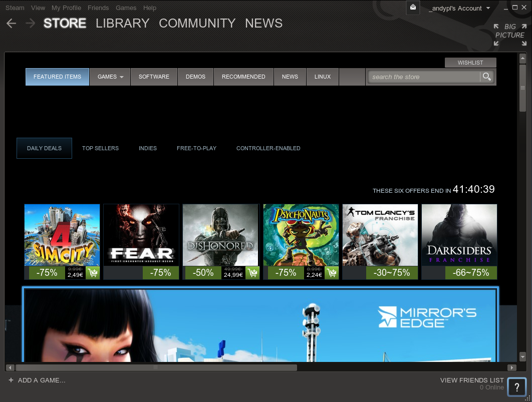Screen dimensions: 532x402
Task: Select the Linux store tab
Action: 322,77
